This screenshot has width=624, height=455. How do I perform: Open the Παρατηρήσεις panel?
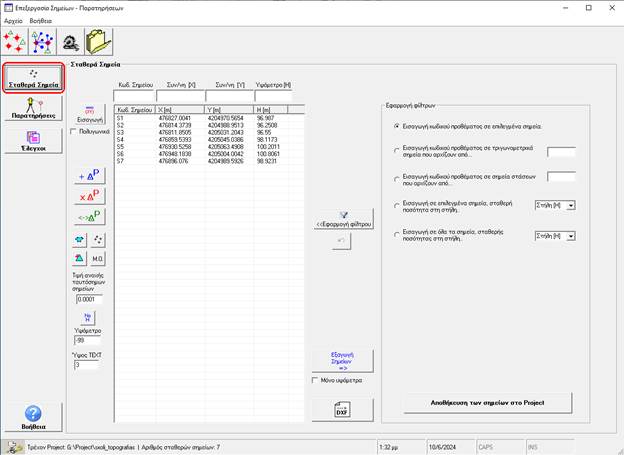click(x=32, y=109)
